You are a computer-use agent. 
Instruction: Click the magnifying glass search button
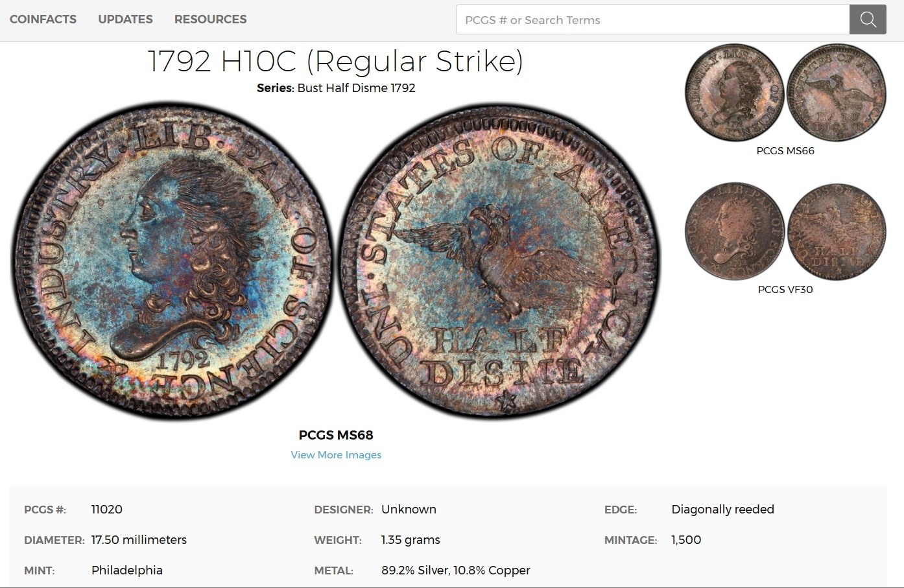pos(868,19)
